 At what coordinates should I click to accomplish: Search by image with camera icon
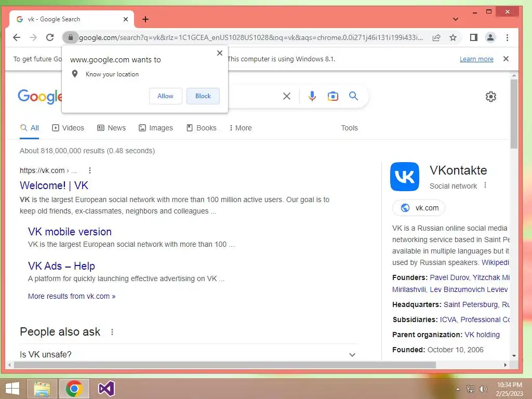tap(333, 96)
